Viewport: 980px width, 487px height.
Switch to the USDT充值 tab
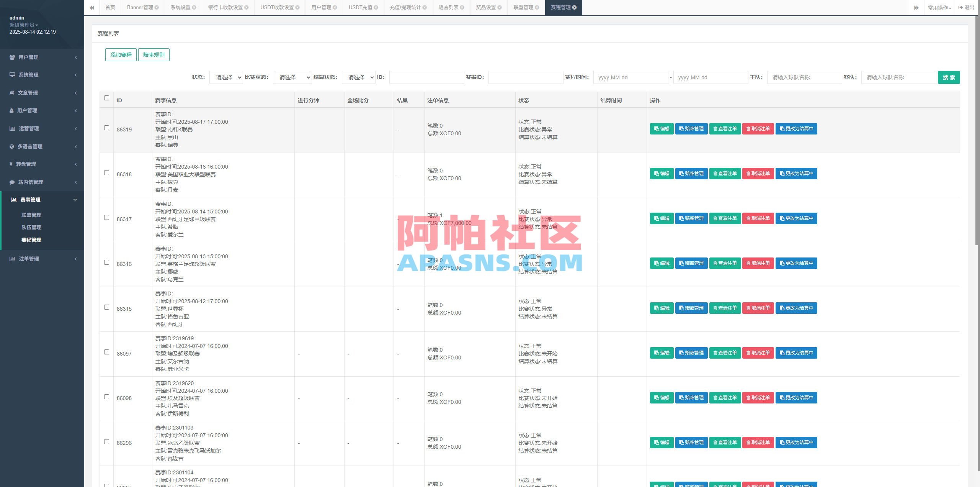click(360, 7)
